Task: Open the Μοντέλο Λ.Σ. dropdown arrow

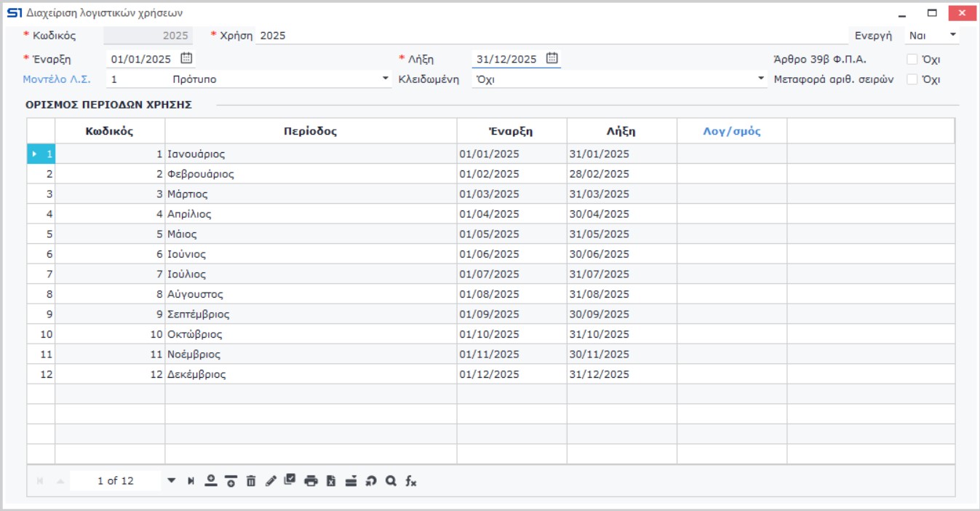Action: (x=386, y=79)
